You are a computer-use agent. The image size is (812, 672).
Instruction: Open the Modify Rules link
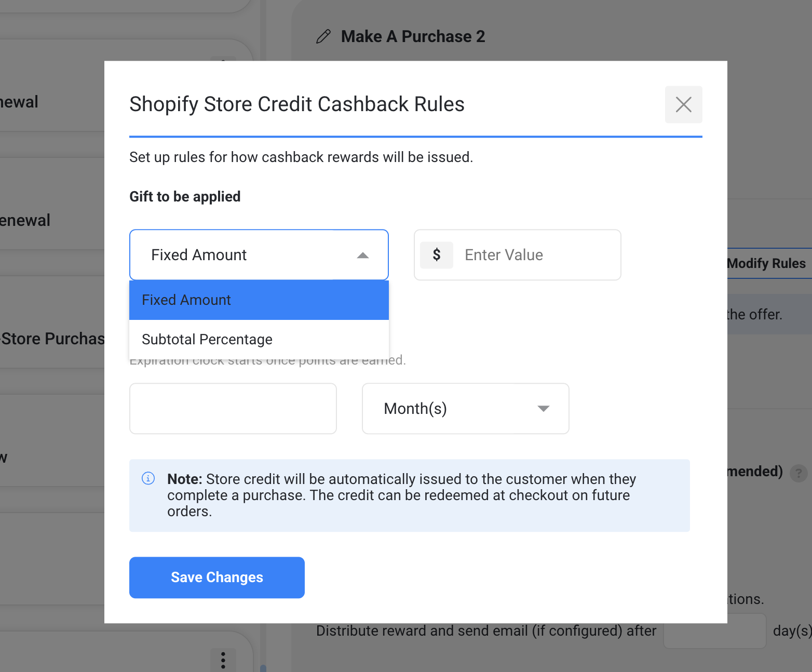pos(766,263)
